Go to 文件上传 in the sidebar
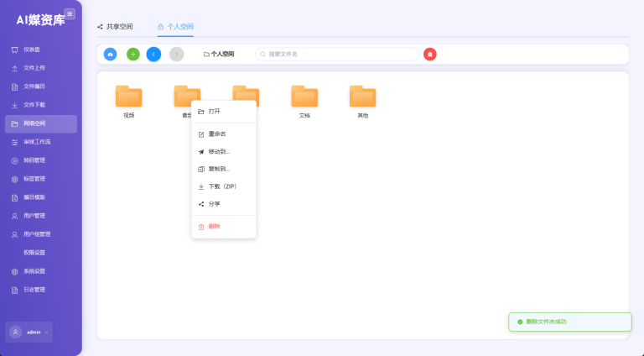Image resolution: width=644 pixels, height=356 pixels. coord(34,68)
